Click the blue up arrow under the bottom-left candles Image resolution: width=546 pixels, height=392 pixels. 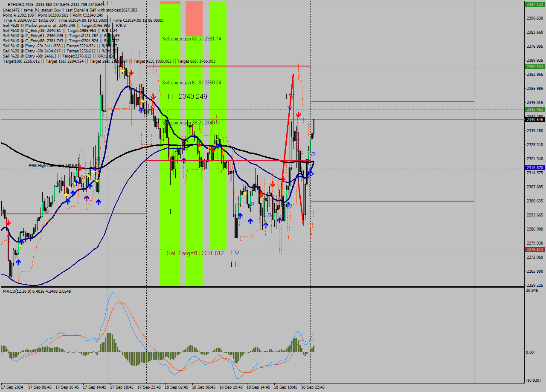[x=19, y=262]
